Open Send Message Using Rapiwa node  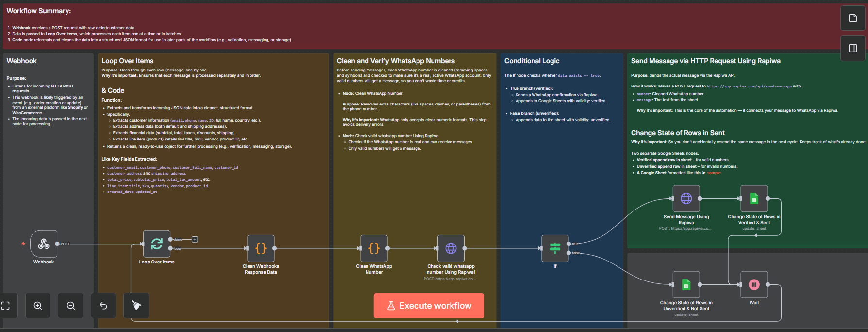tap(686, 198)
